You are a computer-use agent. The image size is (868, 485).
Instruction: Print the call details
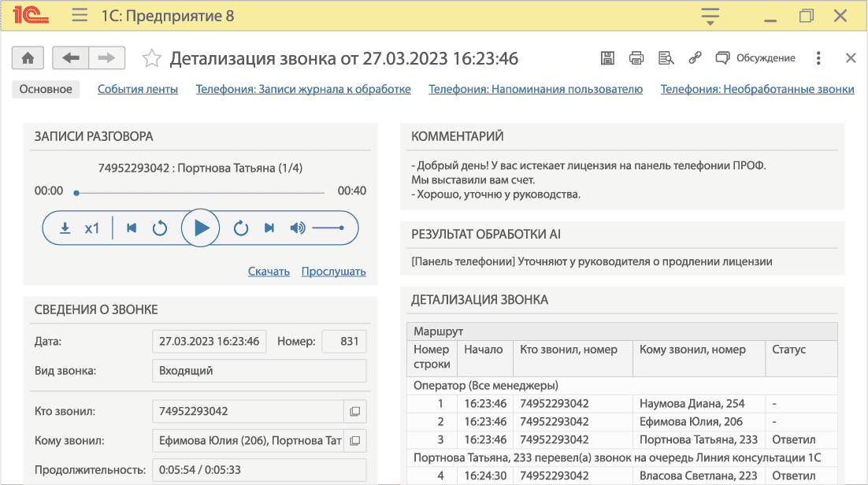click(636, 57)
